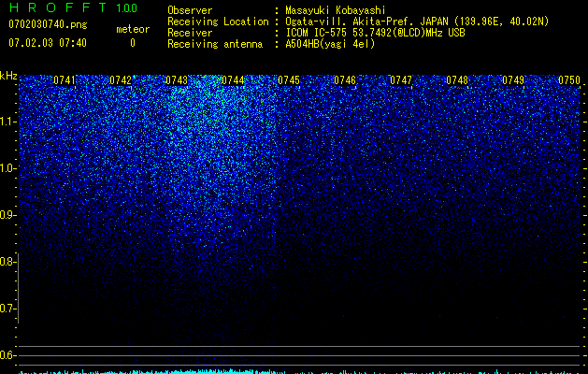This screenshot has width=588, height=374.
Task: Click the 1.0 kHz axis label
Action: point(8,168)
